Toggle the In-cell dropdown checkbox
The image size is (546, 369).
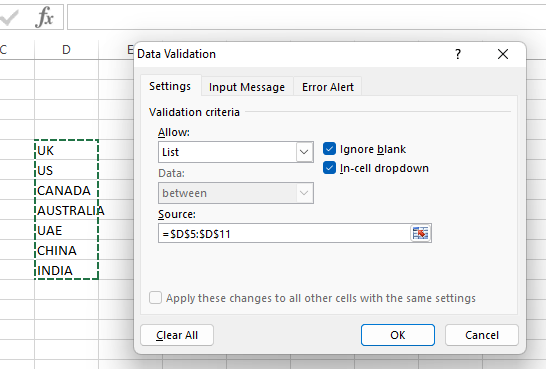pyautogui.click(x=329, y=168)
